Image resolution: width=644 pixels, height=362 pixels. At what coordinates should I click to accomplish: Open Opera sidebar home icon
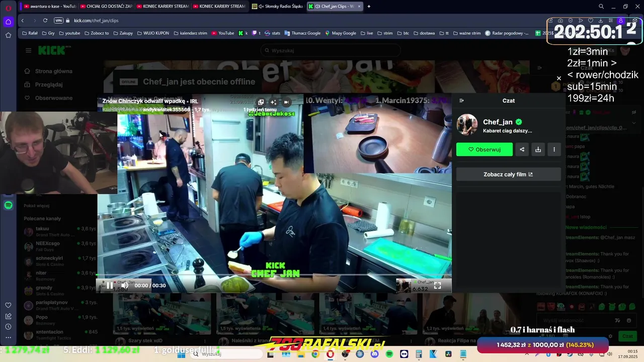tap(8, 22)
